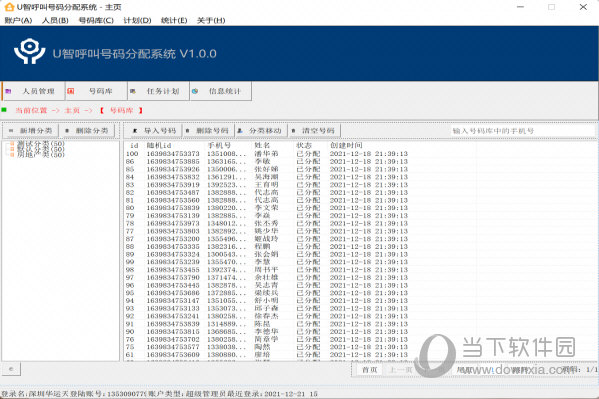Screen dimensions: 599x399
Task: Click the 创建时间 column header
Action: [346, 146]
